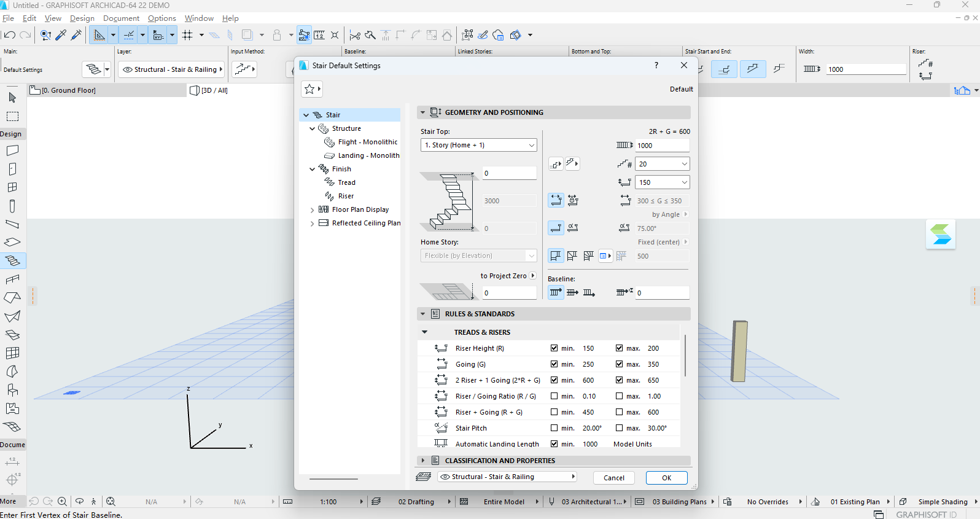Open Structural - Stair & Railing layer selector in dialog
The image size is (980, 519).
click(x=507, y=477)
